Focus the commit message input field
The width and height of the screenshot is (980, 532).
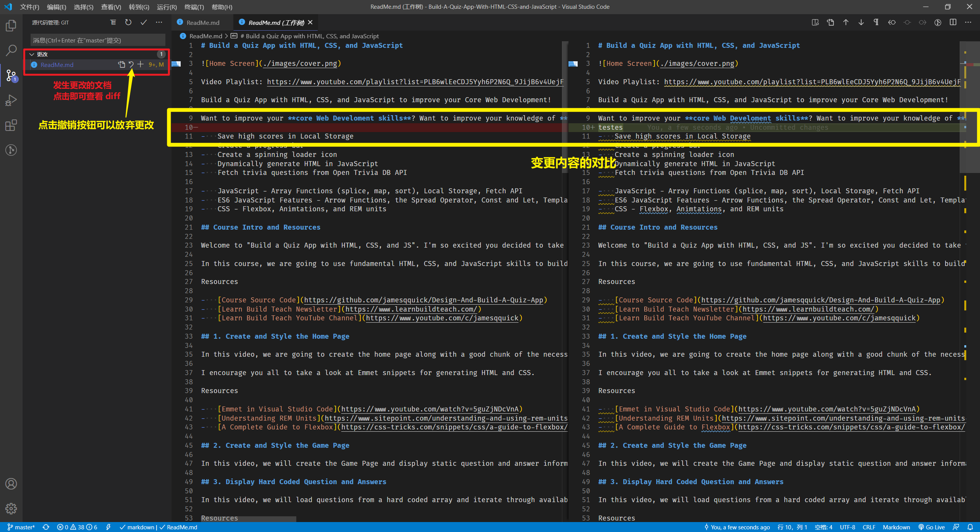tap(98, 40)
